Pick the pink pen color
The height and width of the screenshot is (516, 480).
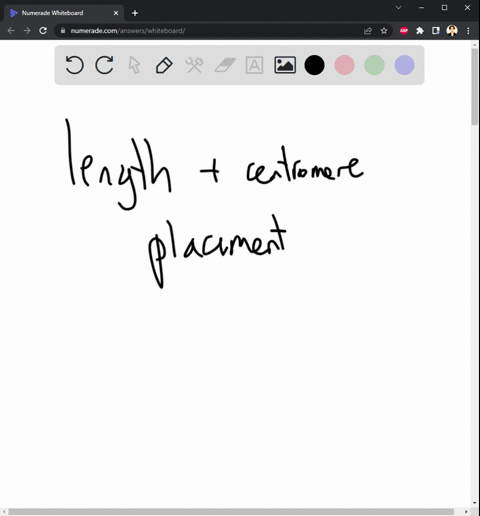[344, 65]
